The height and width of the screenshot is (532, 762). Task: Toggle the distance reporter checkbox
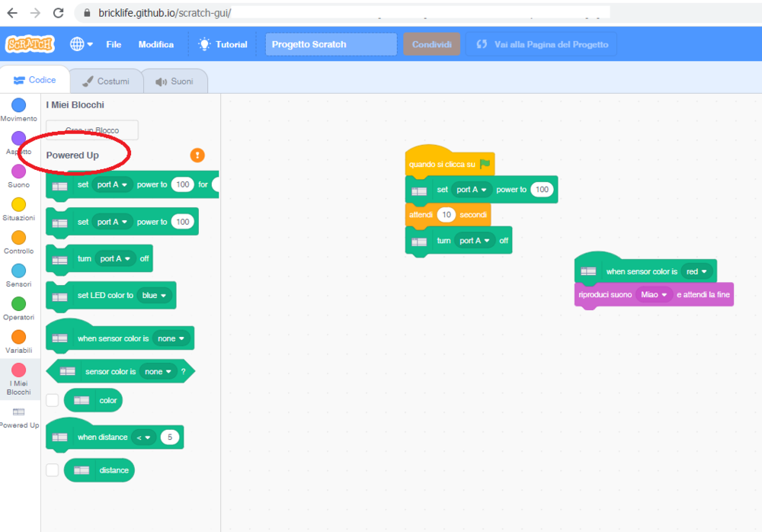coord(52,470)
